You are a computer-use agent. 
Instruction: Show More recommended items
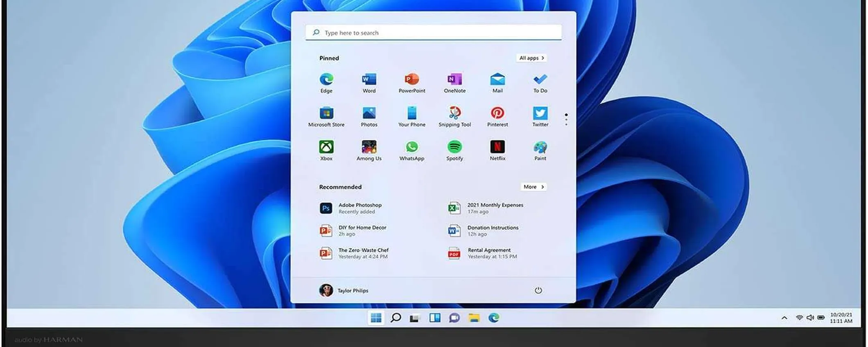click(533, 187)
